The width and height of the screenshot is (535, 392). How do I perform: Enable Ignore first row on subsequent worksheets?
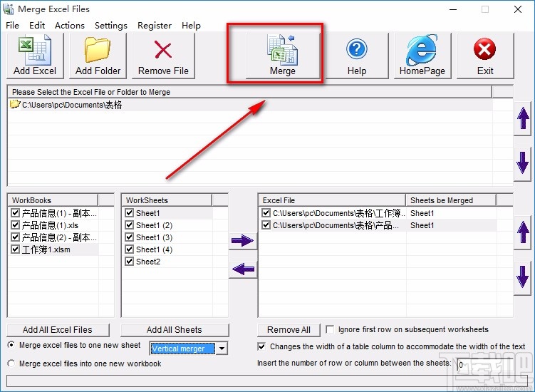pyautogui.click(x=330, y=329)
